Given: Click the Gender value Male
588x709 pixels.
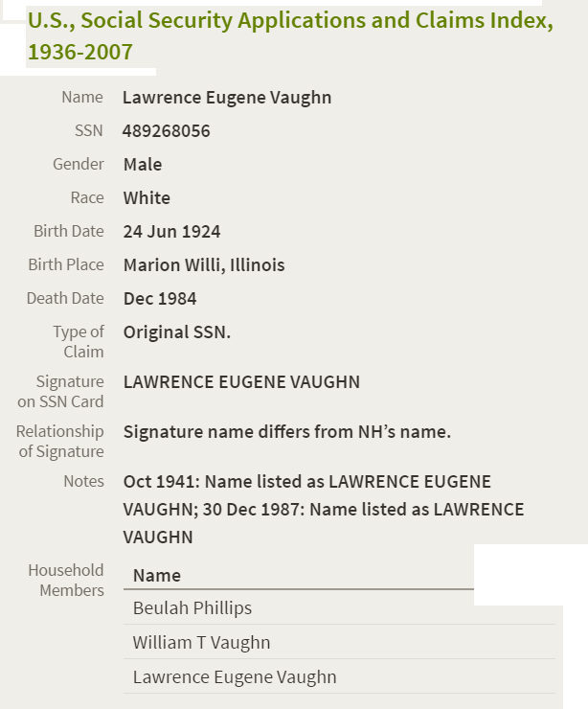Looking at the screenshot, I should (x=143, y=165).
